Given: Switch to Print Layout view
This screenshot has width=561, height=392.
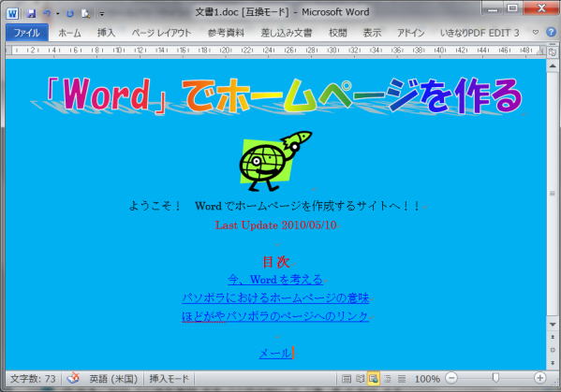Looking at the screenshot, I should click(346, 379).
